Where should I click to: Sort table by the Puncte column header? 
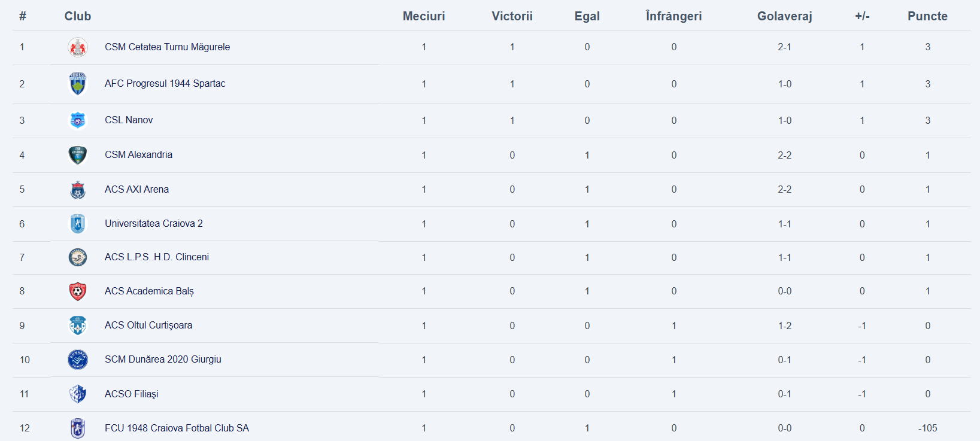click(927, 16)
